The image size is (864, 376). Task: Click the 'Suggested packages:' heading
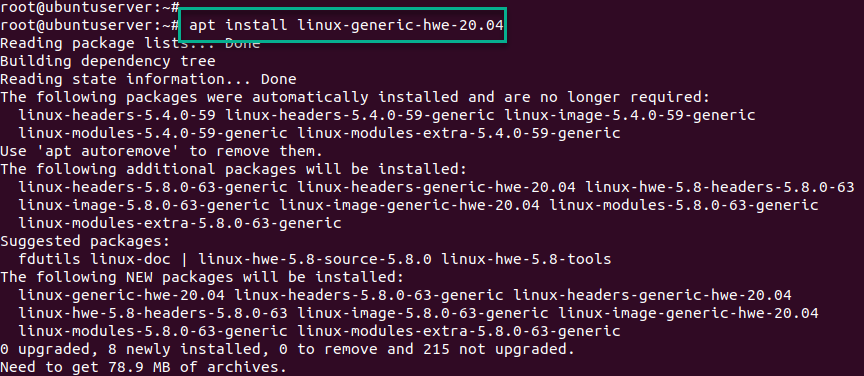point(85,241)
